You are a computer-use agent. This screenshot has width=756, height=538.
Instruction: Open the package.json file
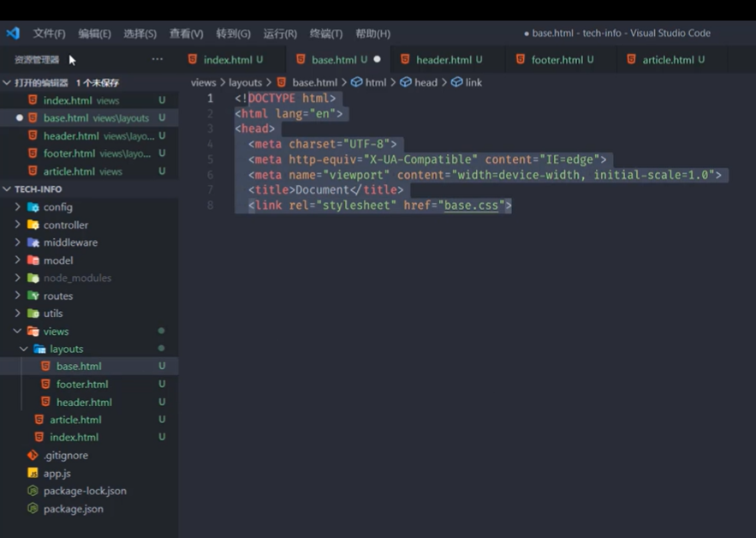coord(89,509)
